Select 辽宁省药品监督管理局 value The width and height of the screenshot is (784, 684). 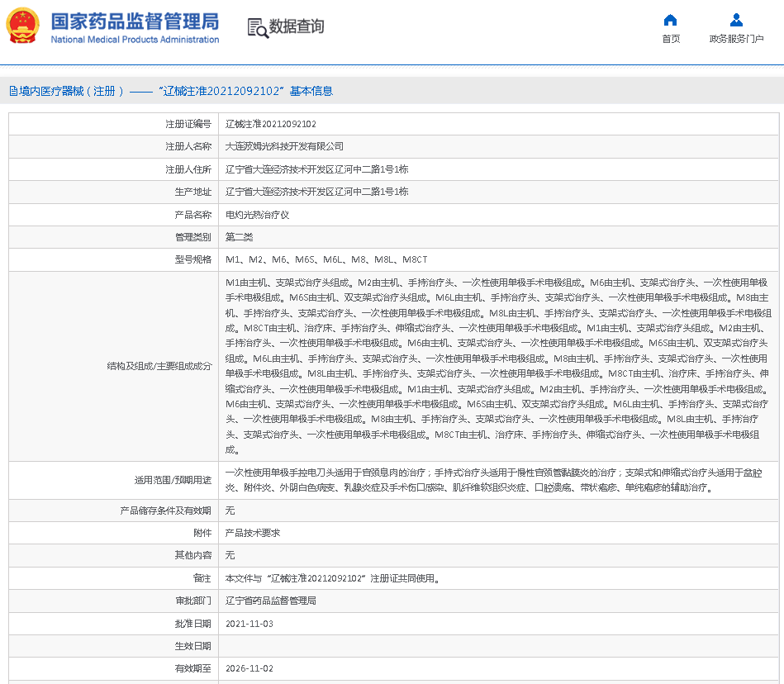(x=270, y=601)
